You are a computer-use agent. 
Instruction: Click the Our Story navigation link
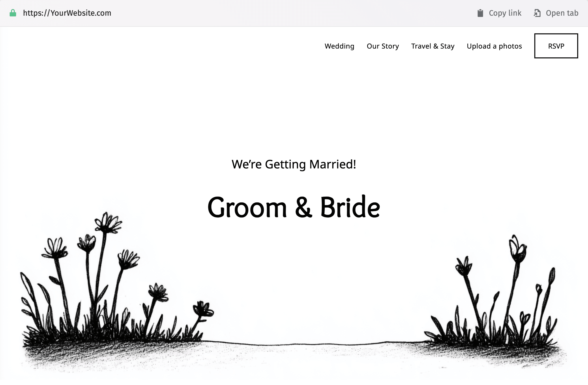click(383, 46)
